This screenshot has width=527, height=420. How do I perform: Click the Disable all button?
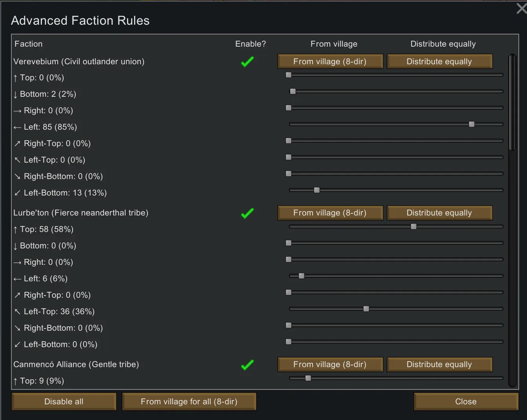(64, 402)
